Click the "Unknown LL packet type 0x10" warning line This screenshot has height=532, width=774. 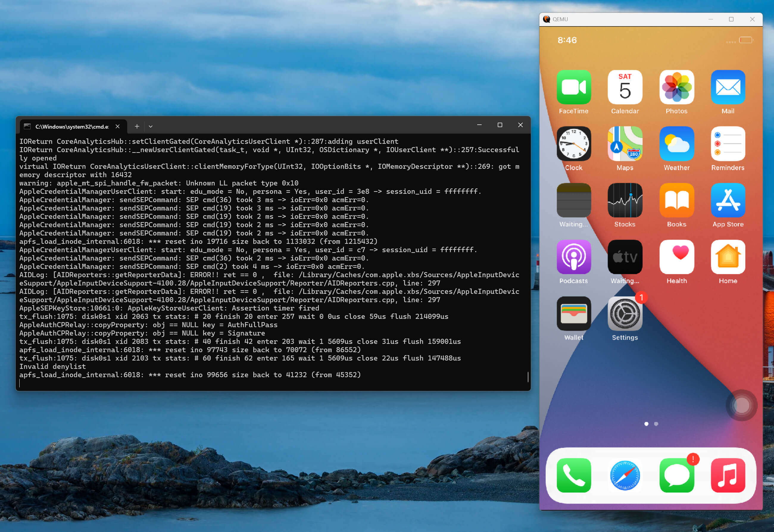[159, 183]
